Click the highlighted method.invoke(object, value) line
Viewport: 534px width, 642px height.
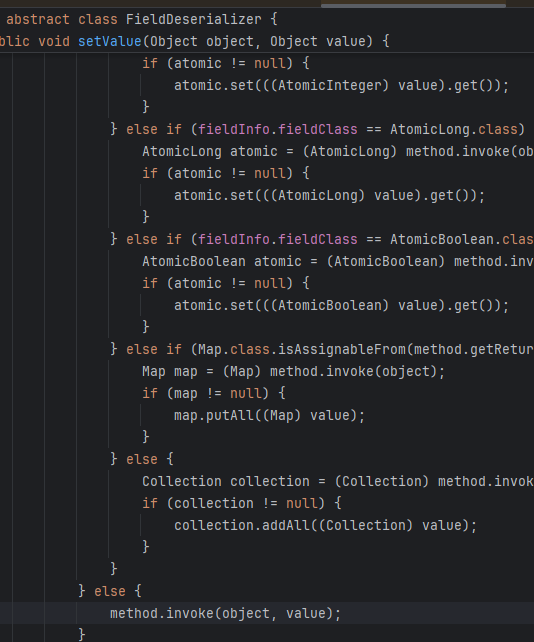coord(225,613)
